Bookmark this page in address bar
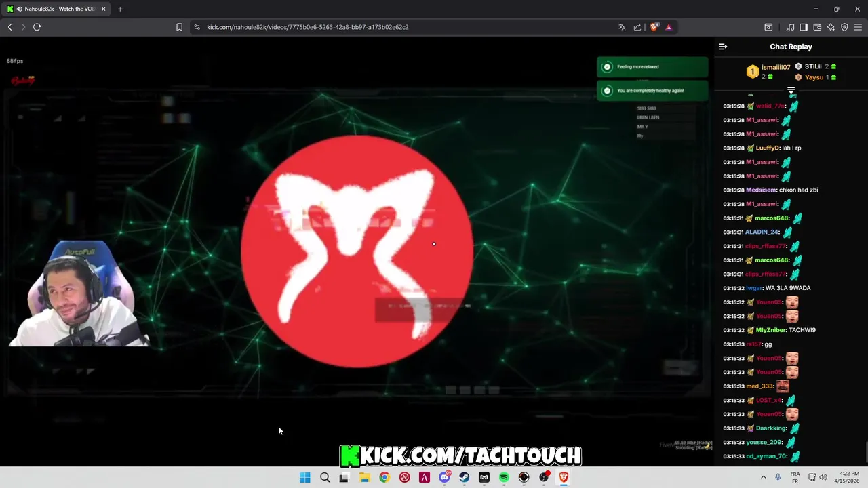This screenshot has width=868, height=488. tap(179, 27)
